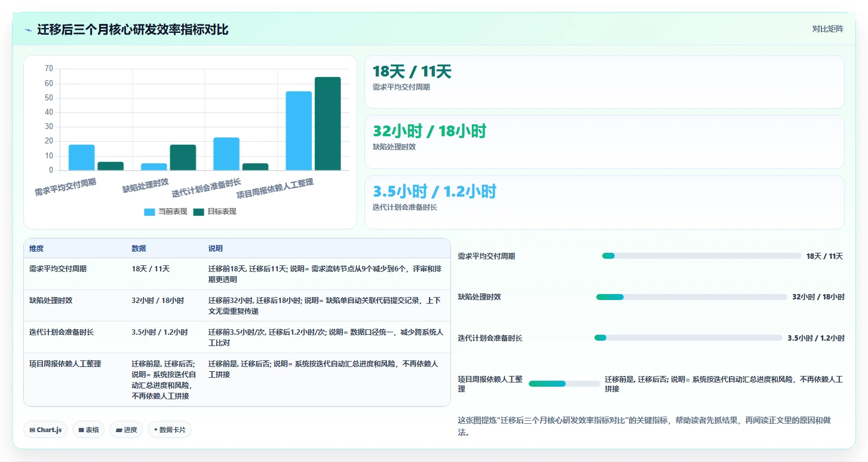Toggle the 目标表现 legend swatch

coord(198,212)
